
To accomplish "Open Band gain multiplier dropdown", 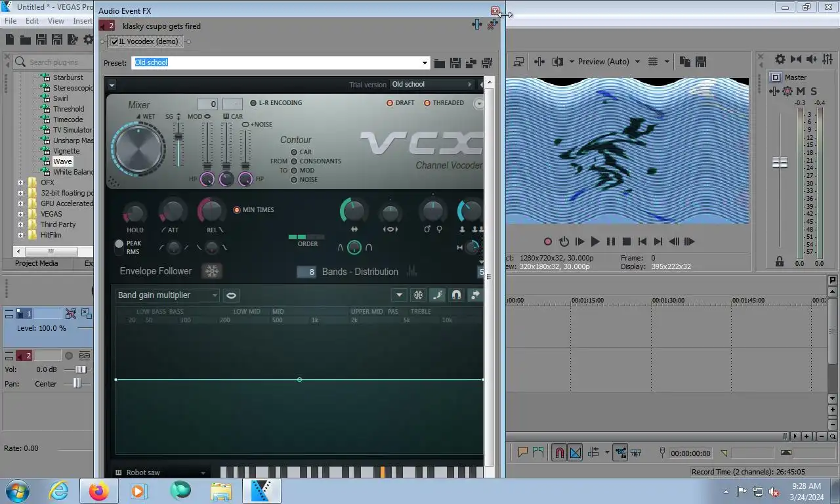I will point(167,295).
